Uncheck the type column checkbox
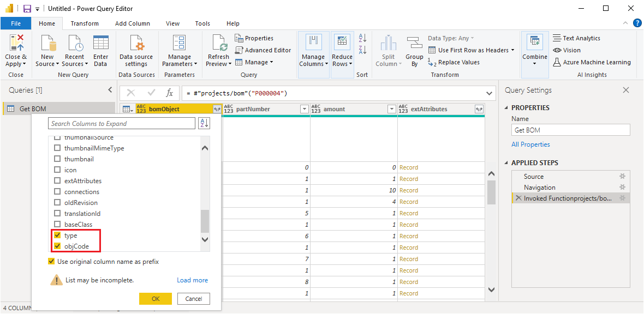 57,235
